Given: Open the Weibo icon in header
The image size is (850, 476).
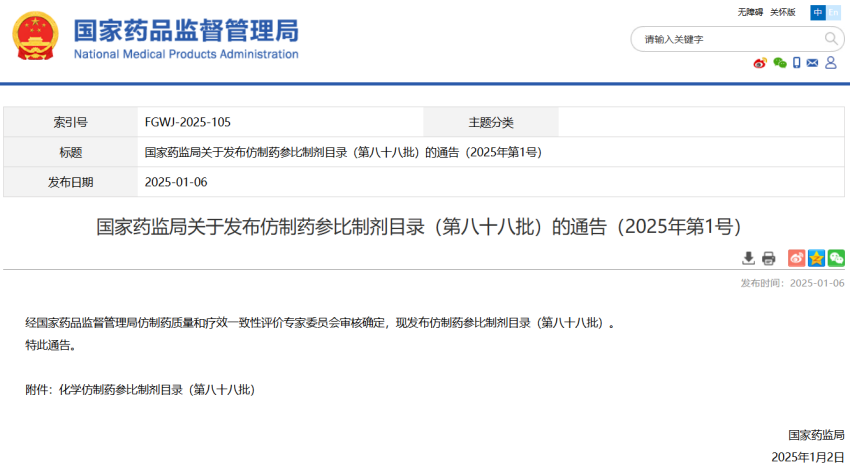Looking at the screenshot, I should (x=760, y=63).
